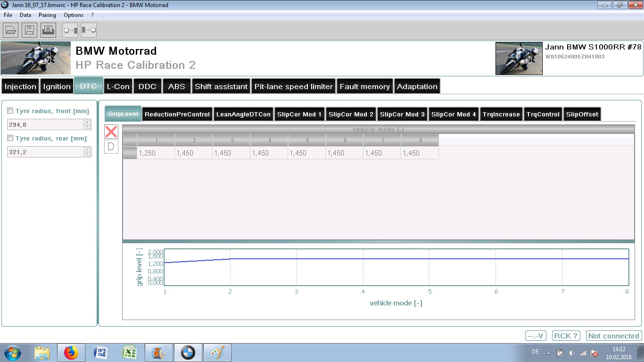Click the open file toolbar icon
644x362 pixels.
coord(11,30)
